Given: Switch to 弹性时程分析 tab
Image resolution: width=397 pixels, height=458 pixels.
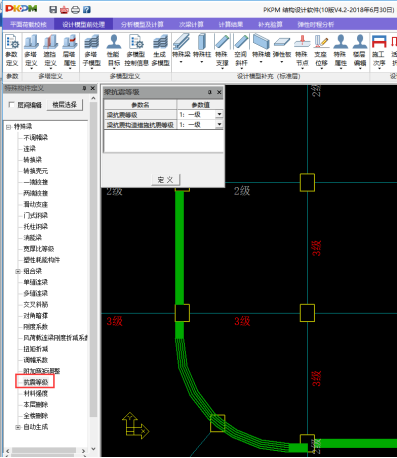Looking at the screenshot, I should click(x=315, y=24).
